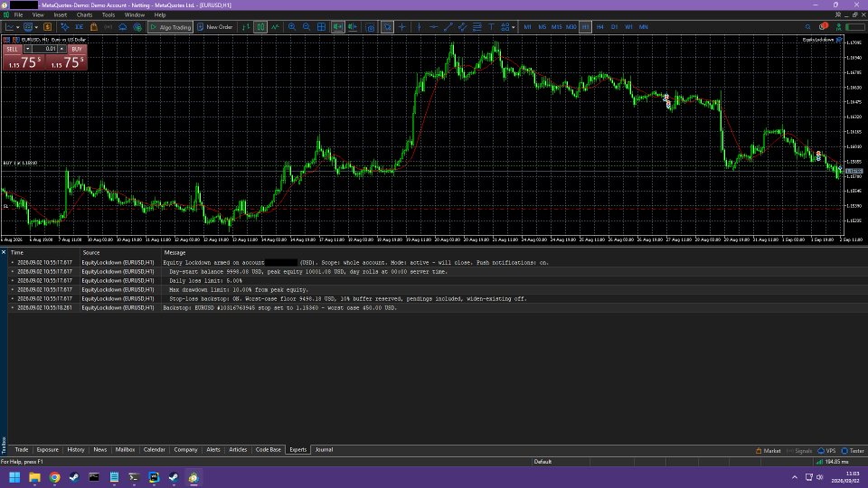Toggle chart auto scroll icon
Screen dimensions: 868x488
click(337, 26)
